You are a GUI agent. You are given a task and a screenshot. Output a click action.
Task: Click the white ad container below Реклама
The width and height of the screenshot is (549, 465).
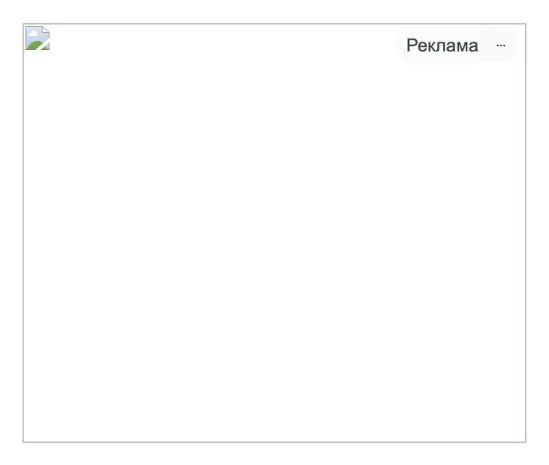274,245
